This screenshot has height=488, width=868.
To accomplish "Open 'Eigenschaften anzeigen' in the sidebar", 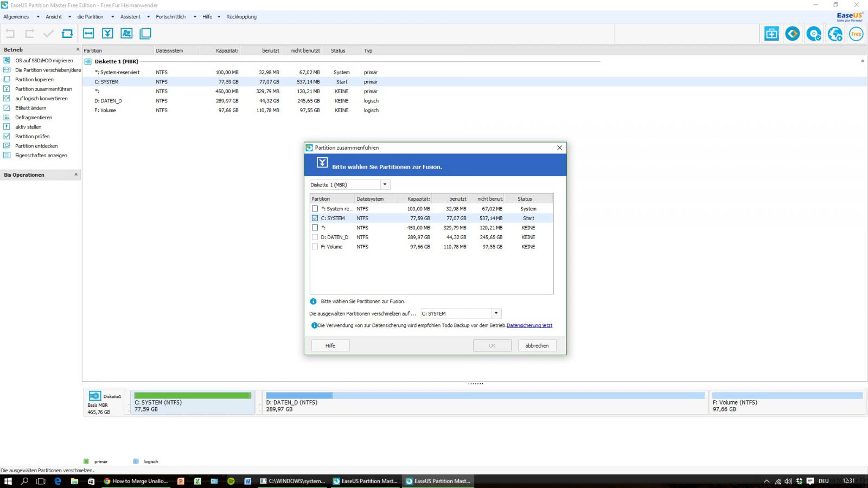I will click(x=41, y=156).
